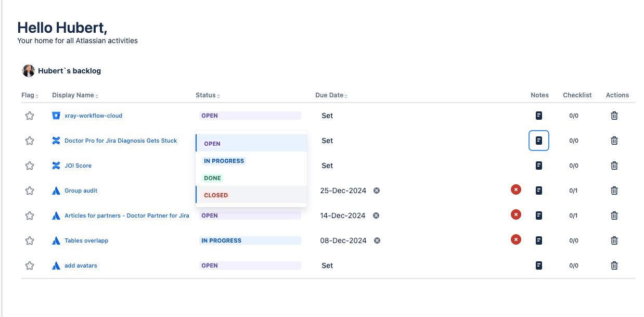
Task: Choose DONE in the status menu
Action: point(251,178)
